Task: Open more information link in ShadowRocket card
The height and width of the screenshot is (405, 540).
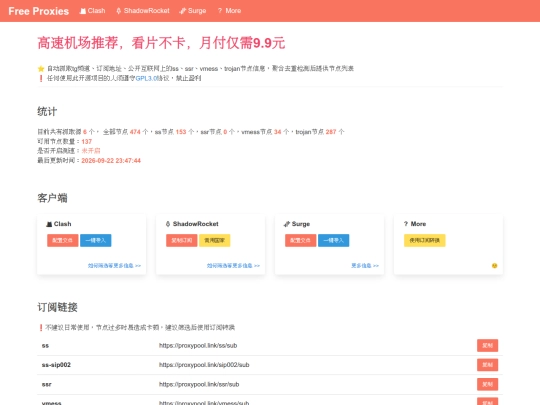Action: click(233, 266)
